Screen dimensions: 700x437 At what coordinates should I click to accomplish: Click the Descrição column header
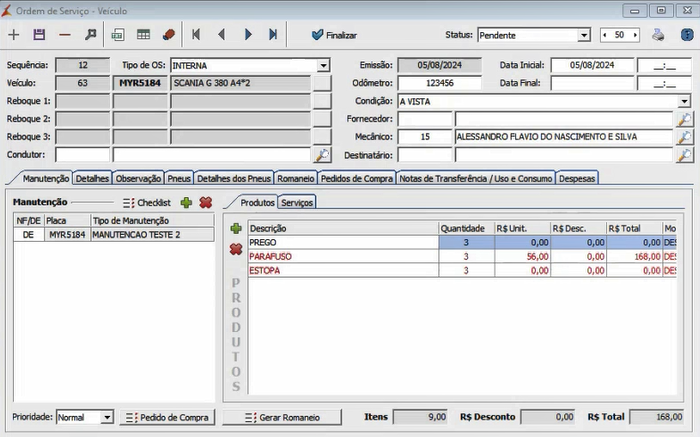[343, 229]
